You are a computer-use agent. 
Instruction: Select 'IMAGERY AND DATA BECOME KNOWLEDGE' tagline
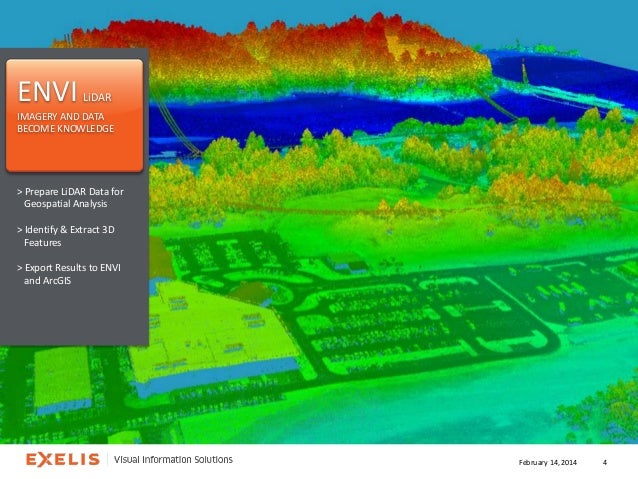coord(66,122)
